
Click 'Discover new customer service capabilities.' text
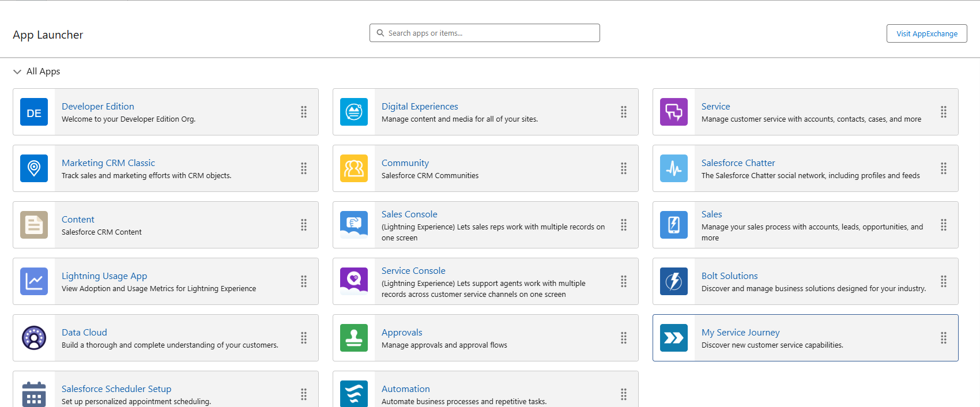point(772,345)
